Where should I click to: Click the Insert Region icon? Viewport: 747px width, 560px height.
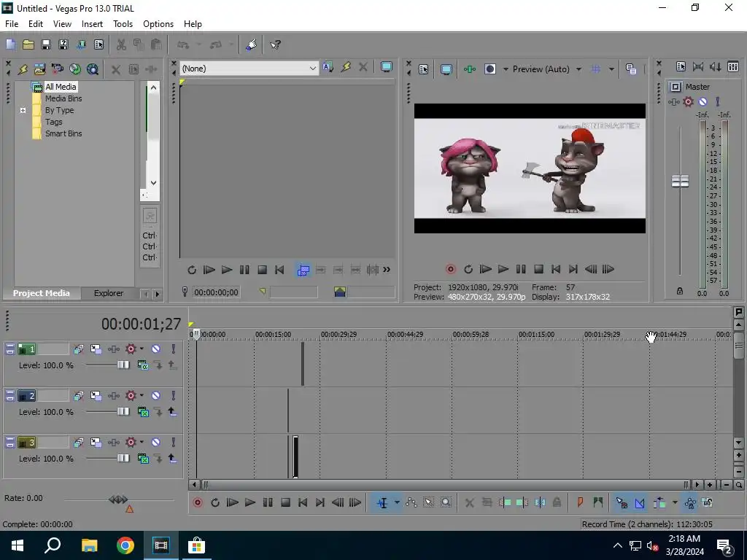point(598,503)
